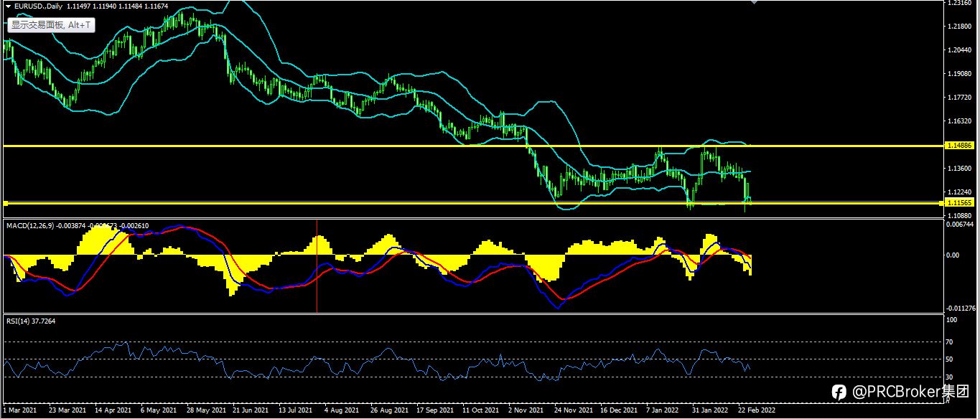Viewport: 980px width, 419px height.
Task: Click the -0.011276 MACD scale value
Action: click(961, 308)
